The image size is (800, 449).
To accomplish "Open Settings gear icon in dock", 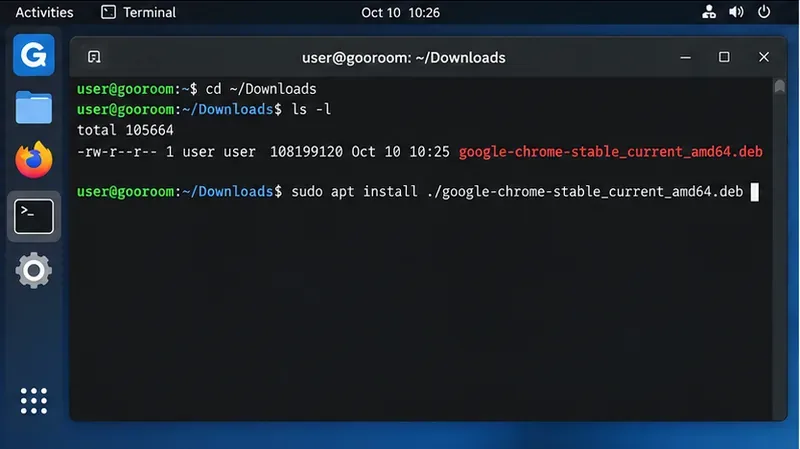I will coord(34,270).
